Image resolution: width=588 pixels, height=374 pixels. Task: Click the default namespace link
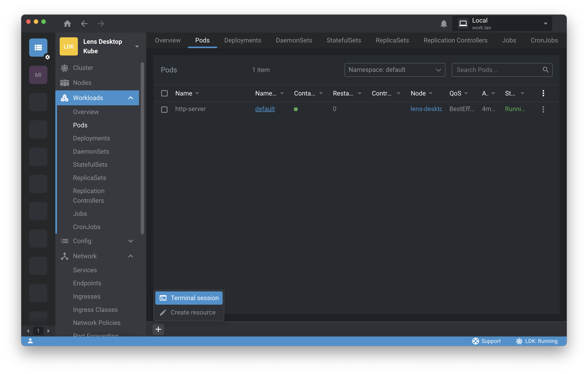pyautogui.click(x=265, y=109)
